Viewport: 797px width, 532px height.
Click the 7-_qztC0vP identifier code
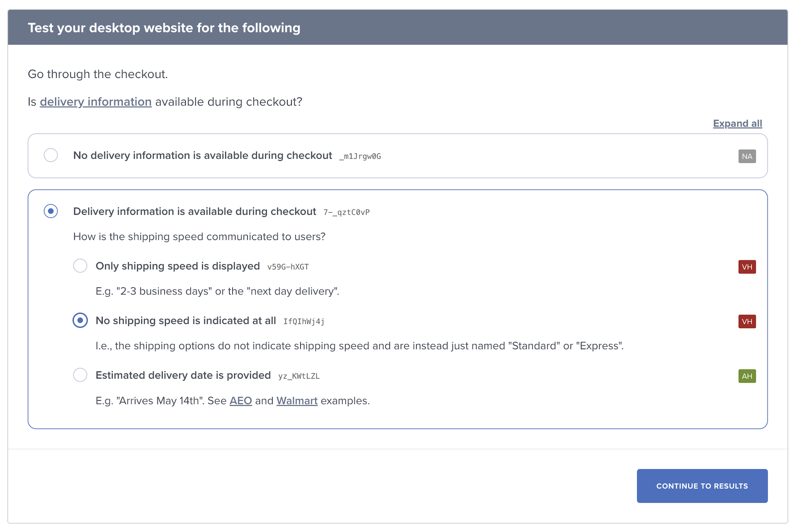click(346, 212)
